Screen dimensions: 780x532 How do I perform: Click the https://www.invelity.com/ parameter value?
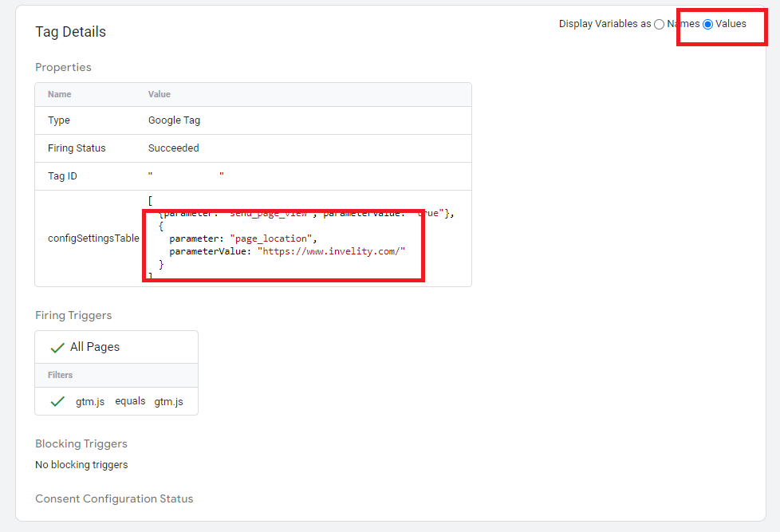[x=332, y=251]
